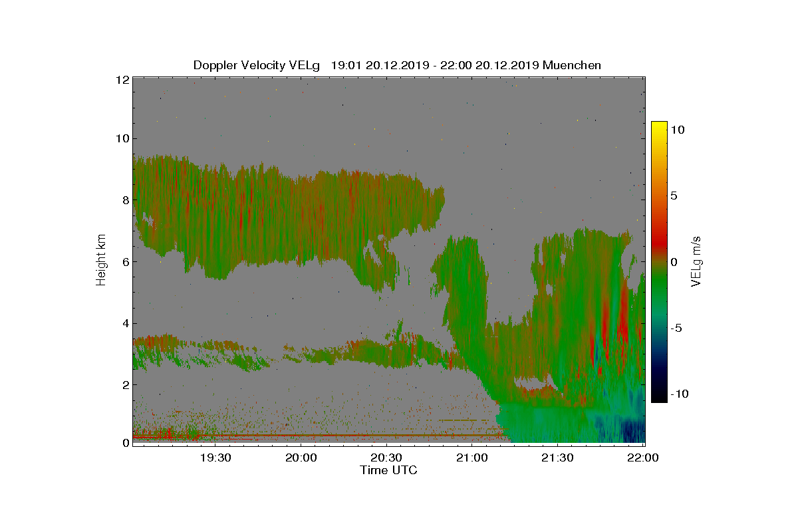Click the 19:30 time tick label

(x=215, y=458)
